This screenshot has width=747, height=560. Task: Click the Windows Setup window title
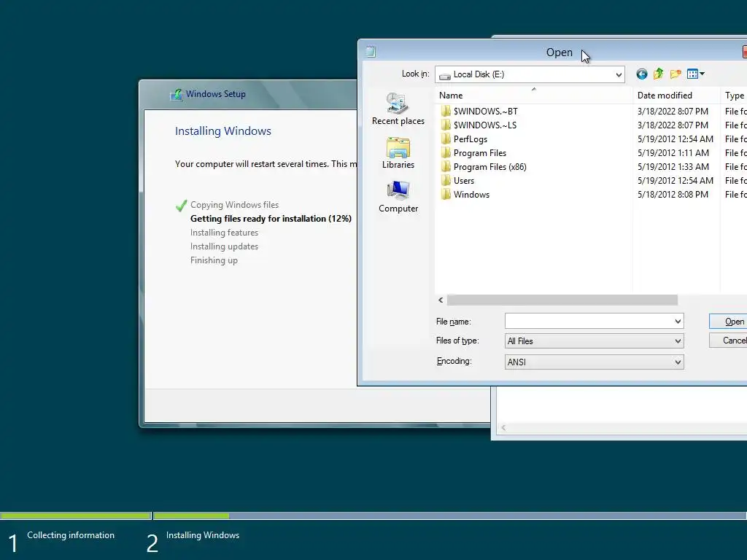point(216,94)
